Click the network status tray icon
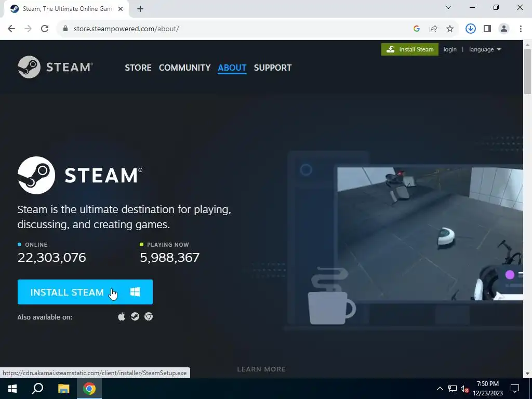532x399 pixels. pyautogui.click(x=453, y=389)
